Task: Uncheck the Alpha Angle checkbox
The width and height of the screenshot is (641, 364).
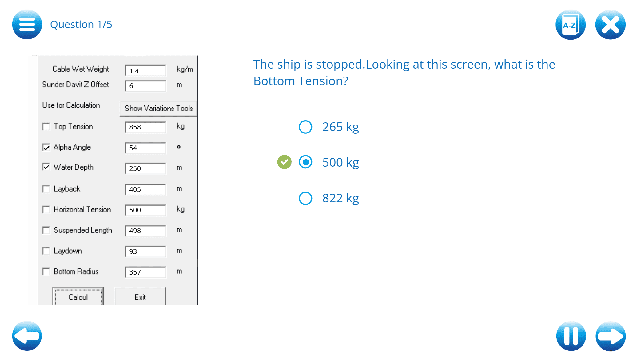Action: pyautogui.click(x=46, y=148)
